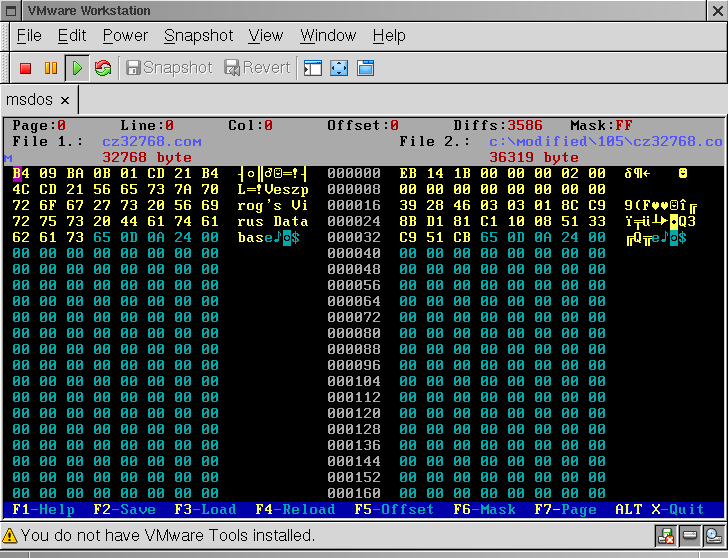Switch to quick switch mode icon
The width and height of the screenshot is (728, 558).
(365, 68)
